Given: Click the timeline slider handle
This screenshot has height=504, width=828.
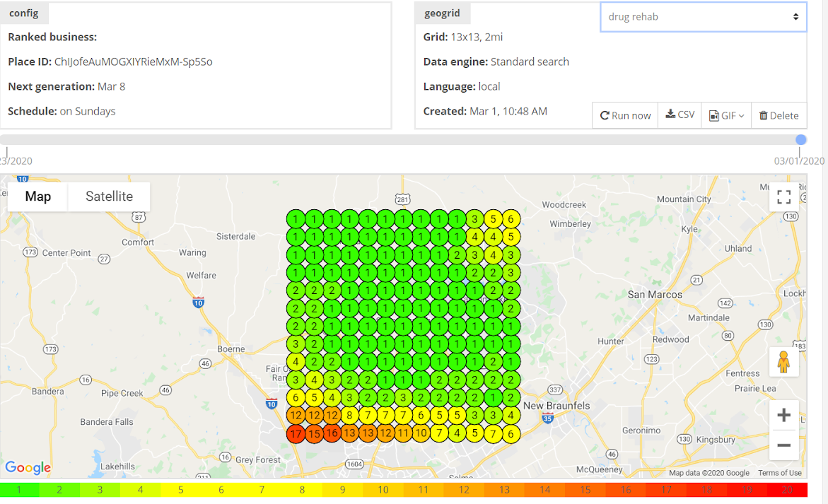Looking at the screenshot, I should (800, 140).
